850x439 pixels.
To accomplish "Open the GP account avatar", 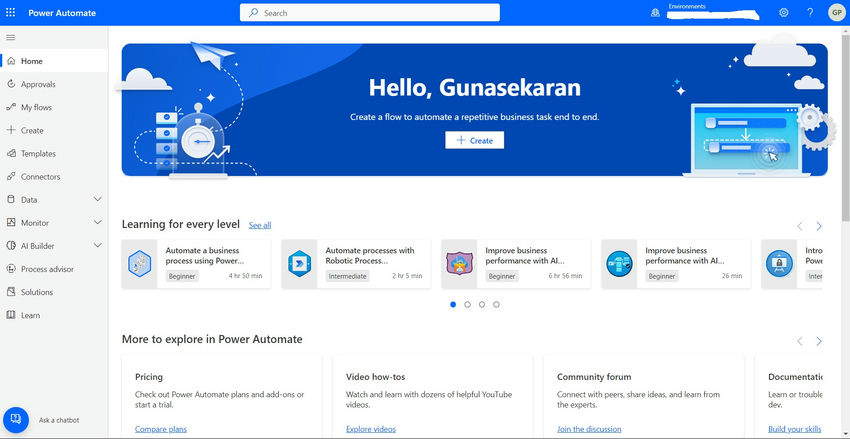I will 836,12.
